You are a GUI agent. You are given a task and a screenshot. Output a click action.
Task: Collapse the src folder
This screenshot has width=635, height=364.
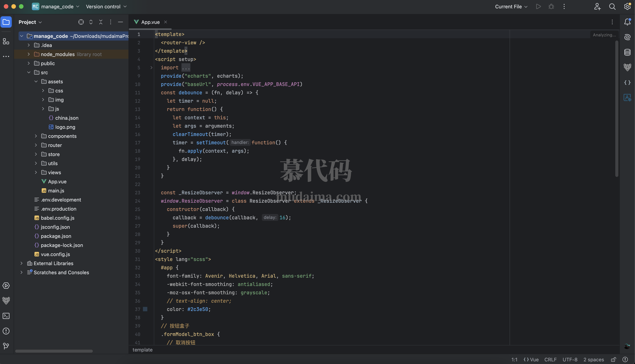click(x=28, y=72)
